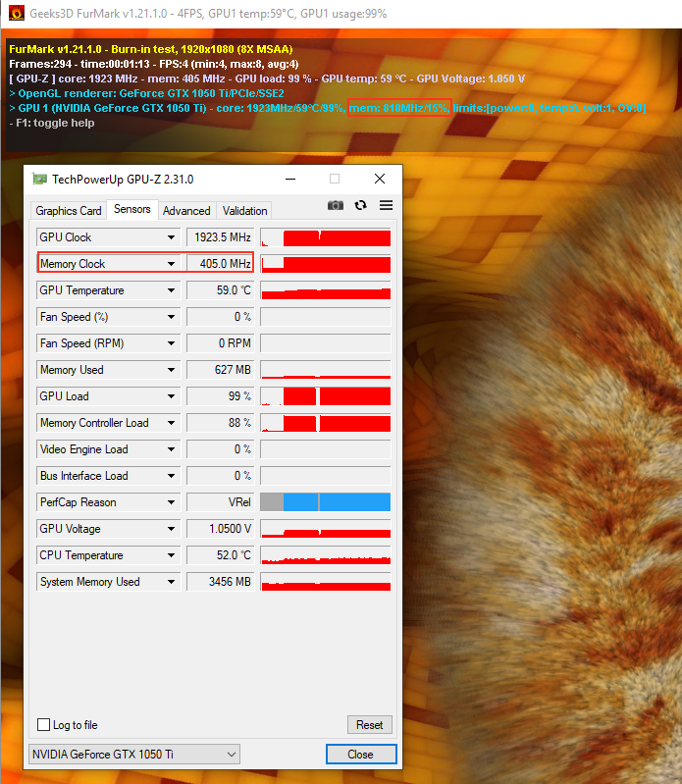The width and height of the screenshot is (682, 784).
Task: Click the Close button at bottom of GPU-Z
Action: point(361,754)
